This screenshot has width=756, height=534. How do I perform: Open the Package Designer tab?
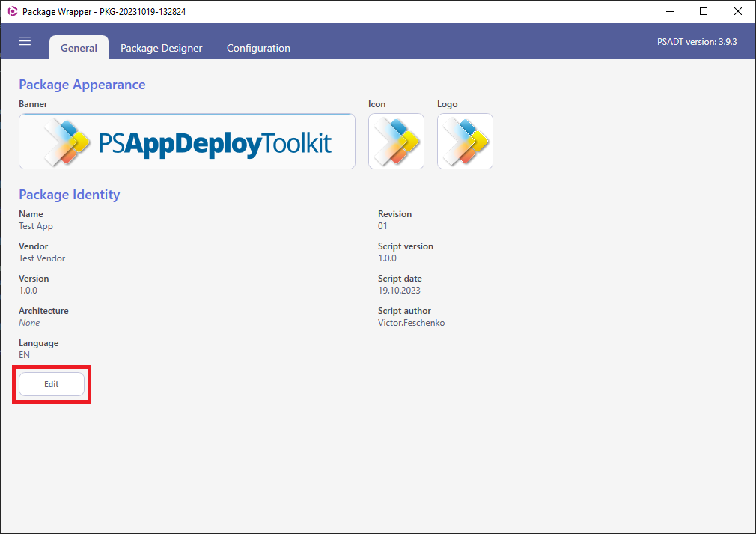pos(162,48)
